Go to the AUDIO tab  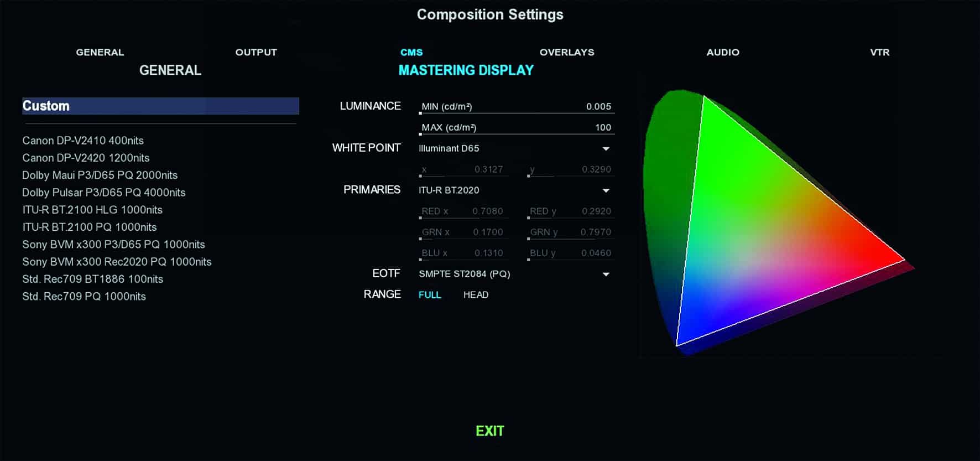(x=722, y=53)
